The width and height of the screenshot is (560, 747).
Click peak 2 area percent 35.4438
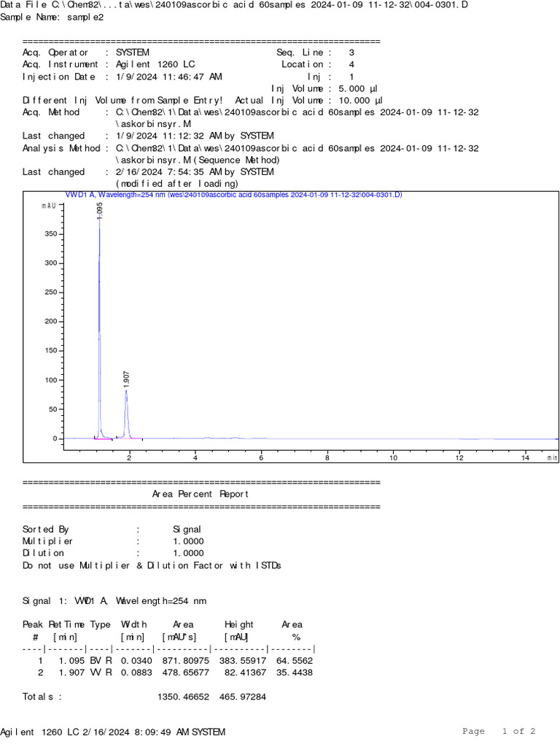pos(295,673)
